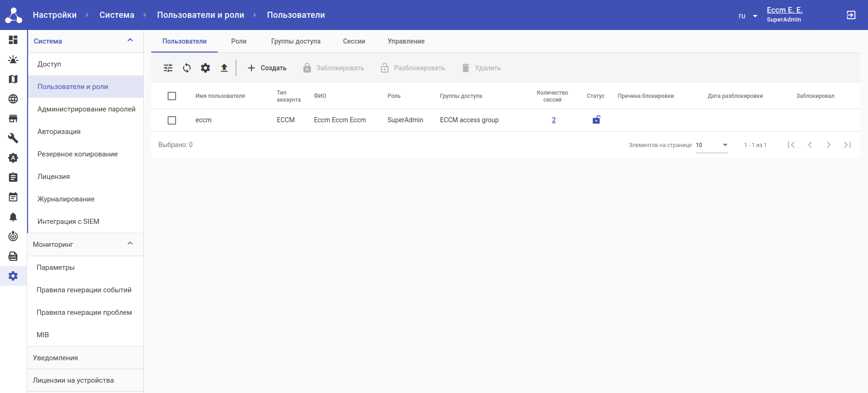This screenshot has height=393, width=868.
Task: Click the logout icon in header
Action: [x=851, y=15]
